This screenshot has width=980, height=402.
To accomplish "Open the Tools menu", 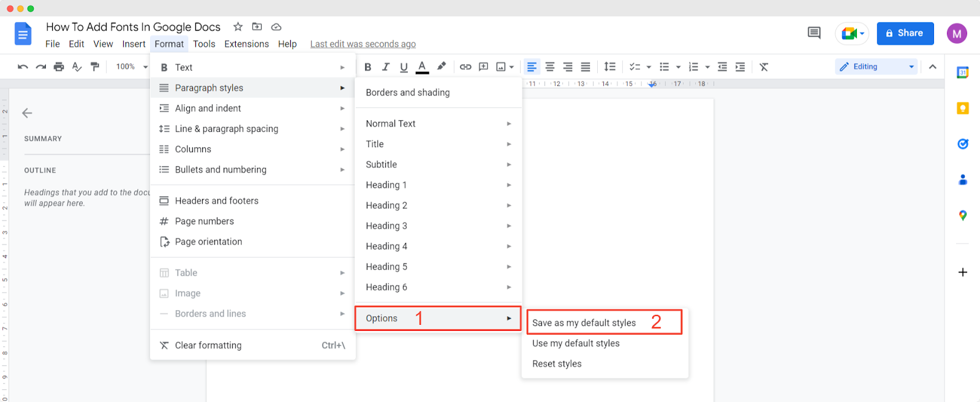I will coord(204,44).
